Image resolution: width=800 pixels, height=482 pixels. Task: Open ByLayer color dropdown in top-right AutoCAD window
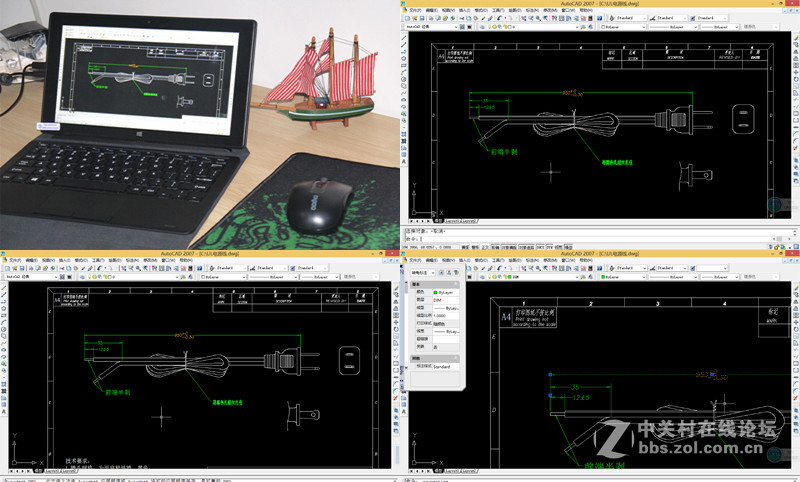[623, 27]
